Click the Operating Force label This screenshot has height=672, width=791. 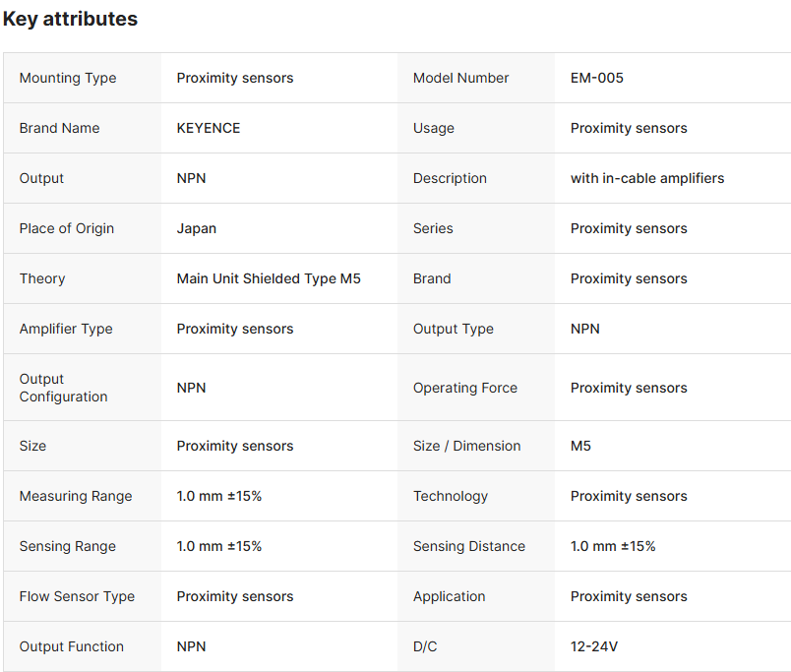464,388
